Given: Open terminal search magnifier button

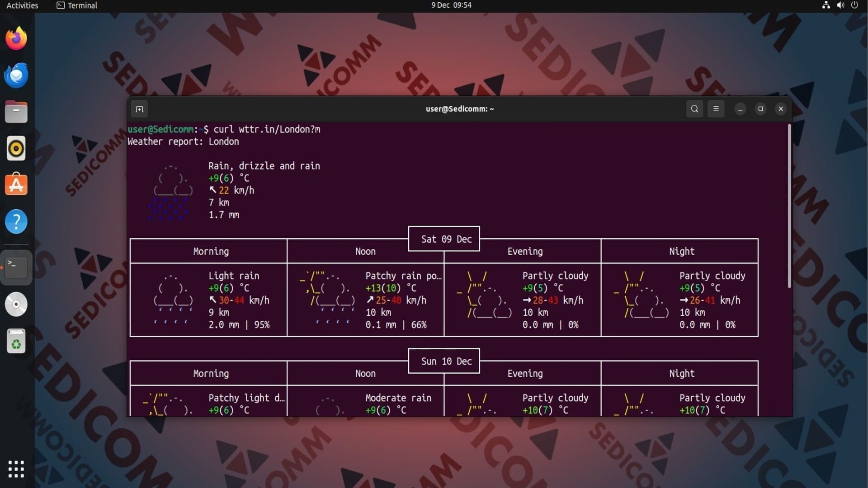Looking at the screenshot, I should point(695,109).
